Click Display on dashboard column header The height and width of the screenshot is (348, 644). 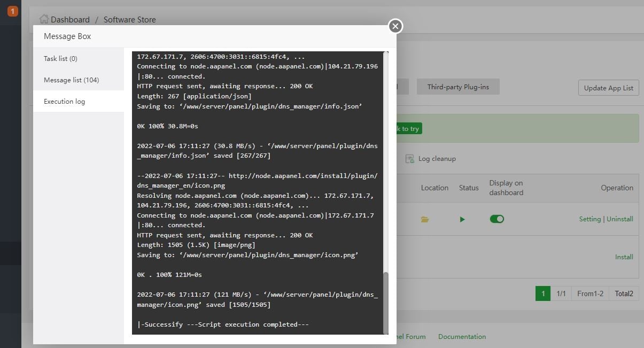(506, 188)
